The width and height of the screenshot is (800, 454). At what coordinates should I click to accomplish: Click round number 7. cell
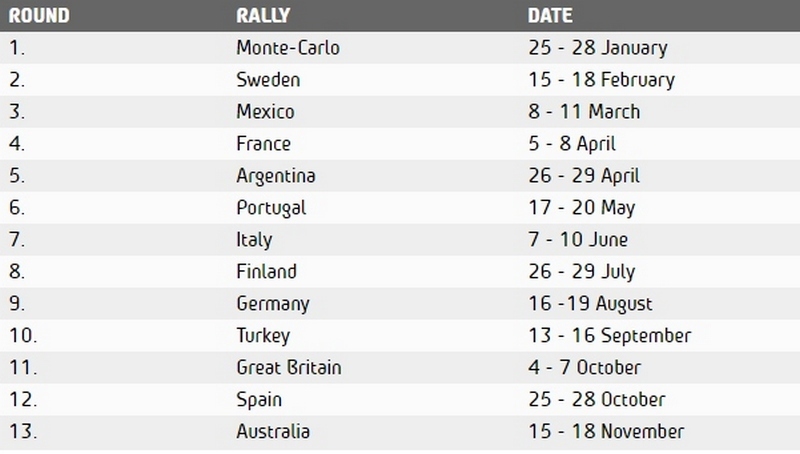(x=16, y=240)
